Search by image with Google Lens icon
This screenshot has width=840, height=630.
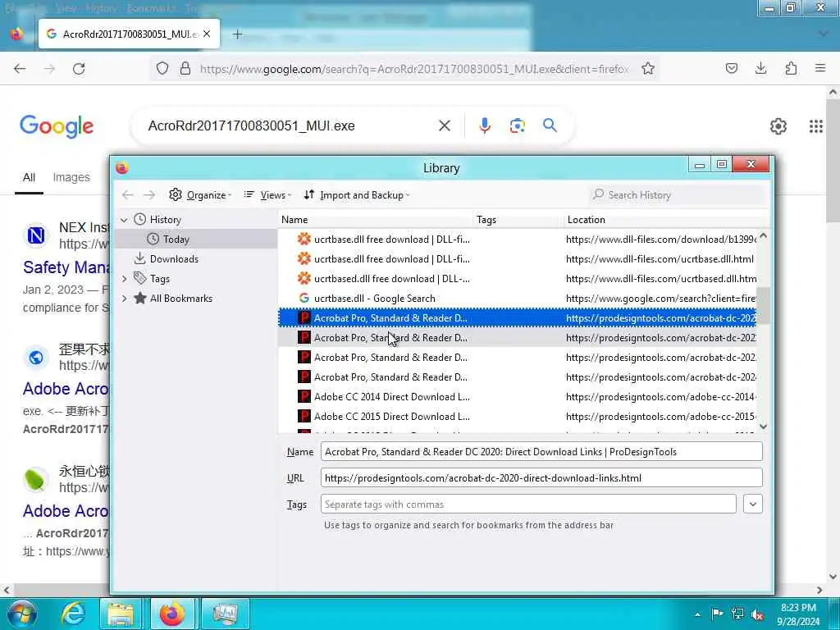(517, 126)
